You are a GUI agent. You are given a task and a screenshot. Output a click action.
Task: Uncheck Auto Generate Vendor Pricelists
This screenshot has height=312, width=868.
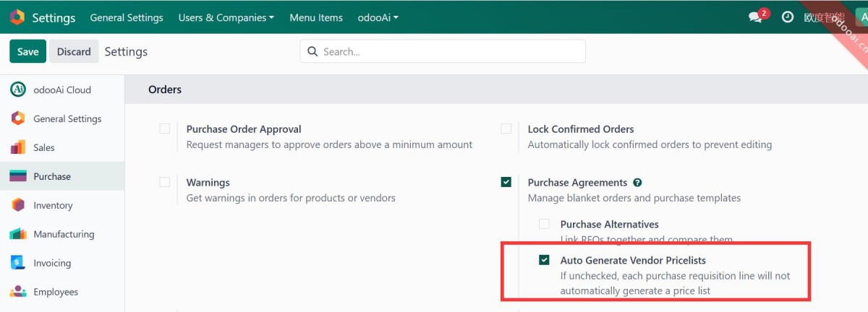click(x=544, y=260)
